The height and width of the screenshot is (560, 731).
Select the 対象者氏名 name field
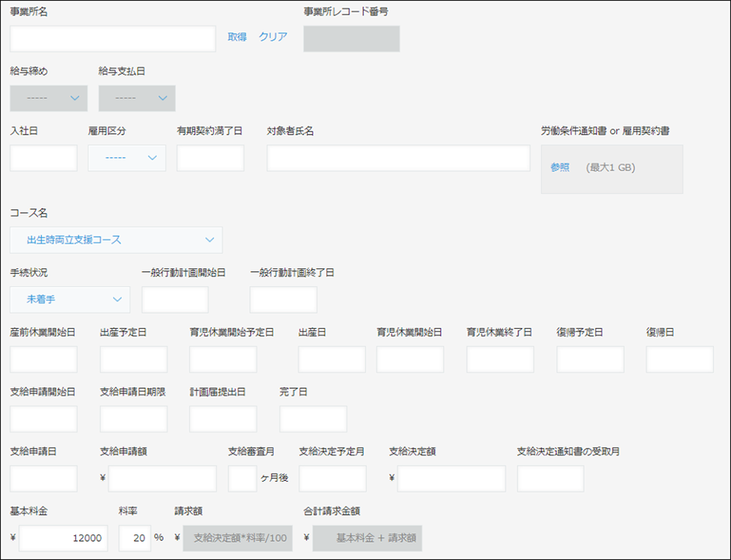(398, 158)
